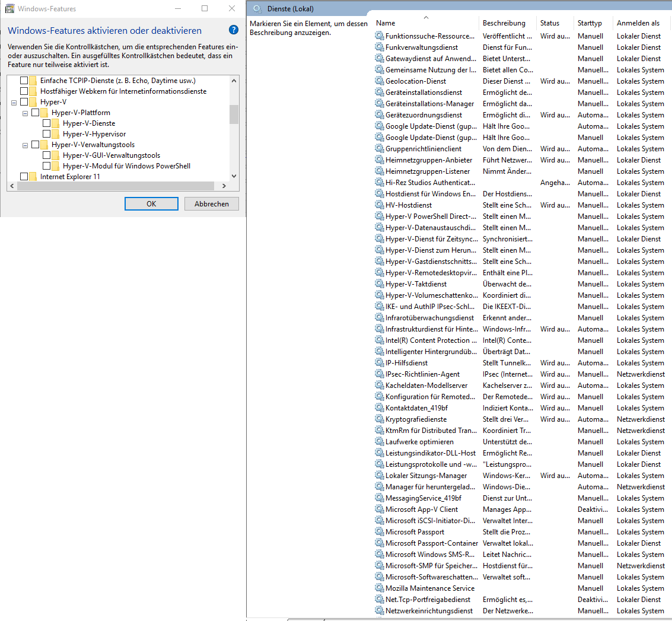
Task: Sort services by Starttyp column header
Action: (593, 23)
